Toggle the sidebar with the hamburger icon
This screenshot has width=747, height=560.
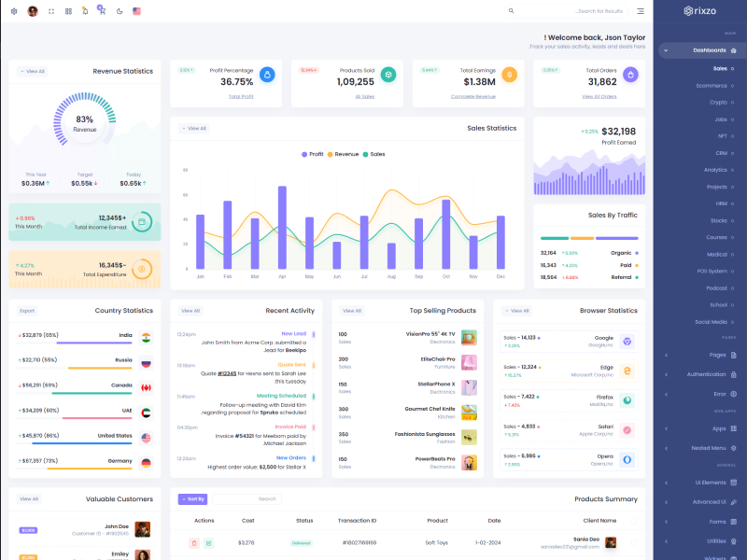click(x=641, y=11)
